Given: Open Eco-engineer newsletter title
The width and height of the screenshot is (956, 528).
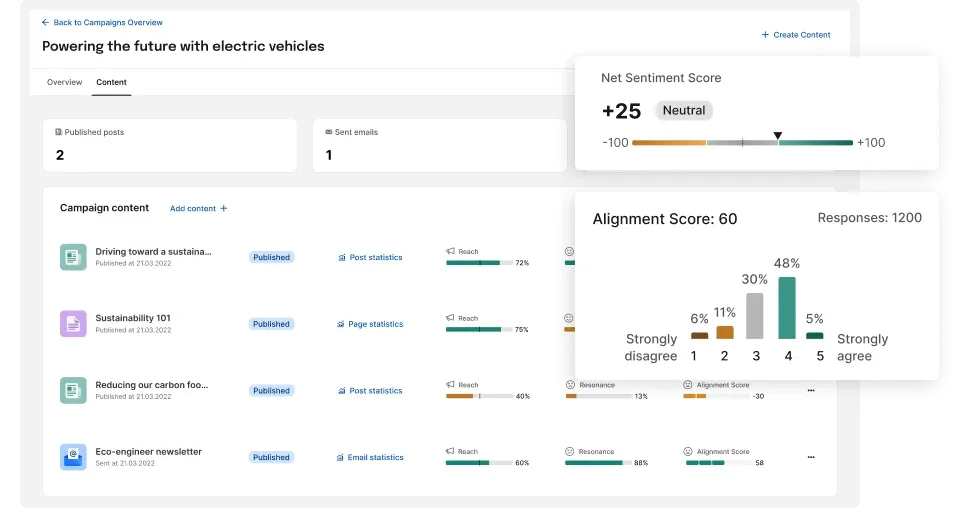Looking at the screenshot, I should point(148,452).
